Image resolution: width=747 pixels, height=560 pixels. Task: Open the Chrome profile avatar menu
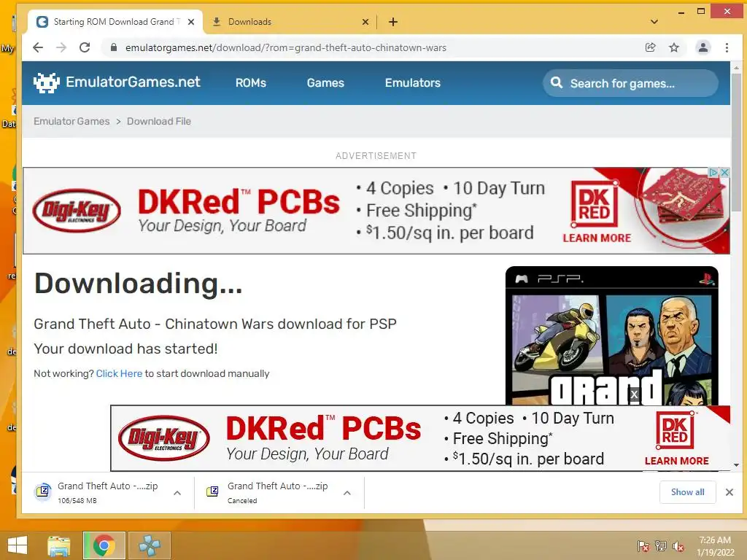(703, 47)
